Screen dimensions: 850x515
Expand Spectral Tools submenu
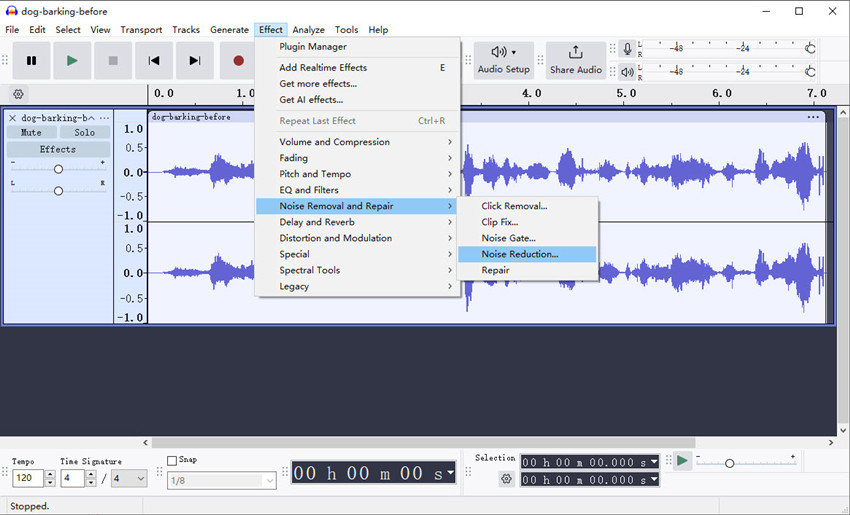(x=358, y=270)
